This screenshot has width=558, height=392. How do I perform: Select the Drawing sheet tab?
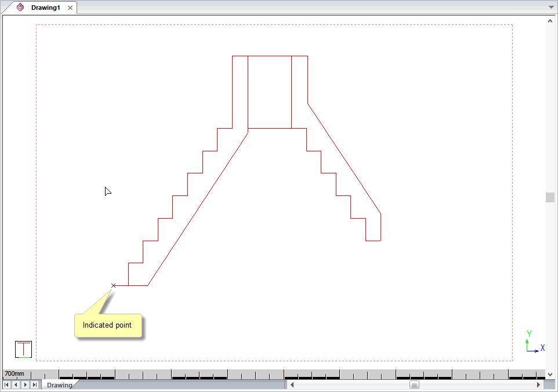59,385
